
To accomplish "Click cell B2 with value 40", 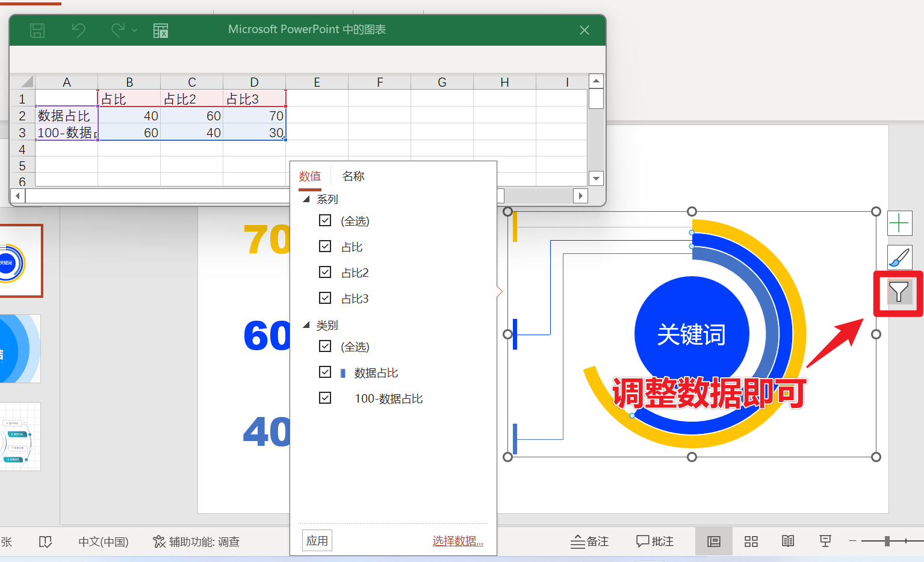I will 129,116.
